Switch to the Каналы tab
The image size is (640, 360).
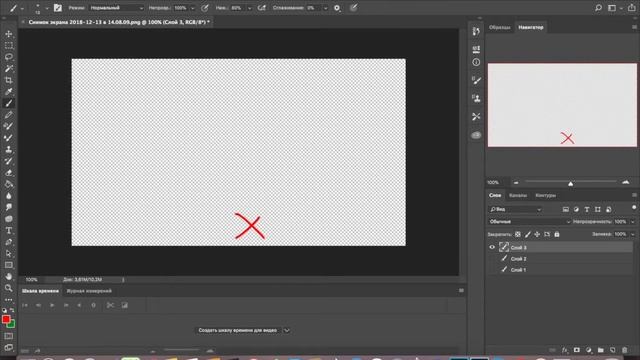[518, 196]
